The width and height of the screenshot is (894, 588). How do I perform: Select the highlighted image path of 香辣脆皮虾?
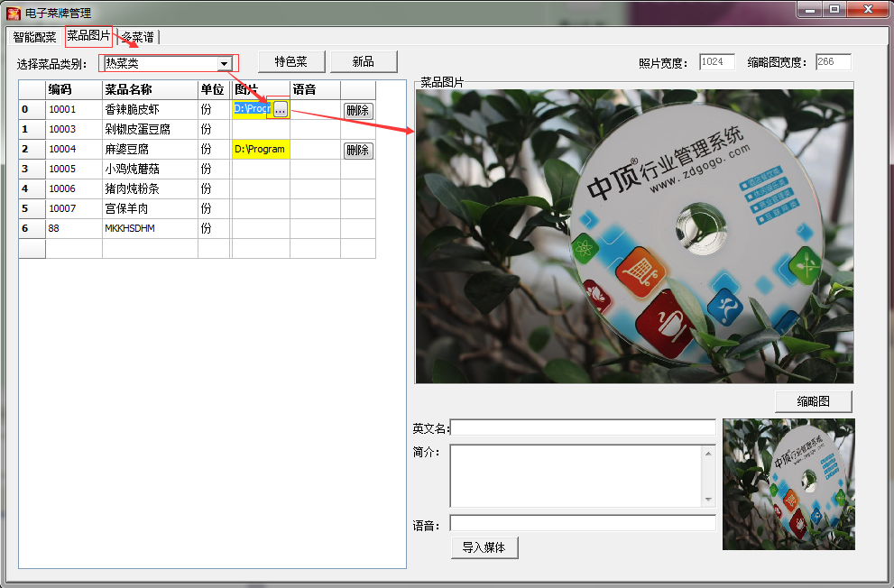point(252,108)
